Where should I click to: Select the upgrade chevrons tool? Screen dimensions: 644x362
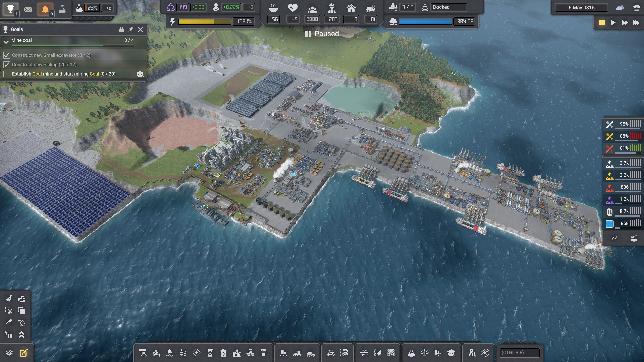pyautogui.click(x=21, y=335)
